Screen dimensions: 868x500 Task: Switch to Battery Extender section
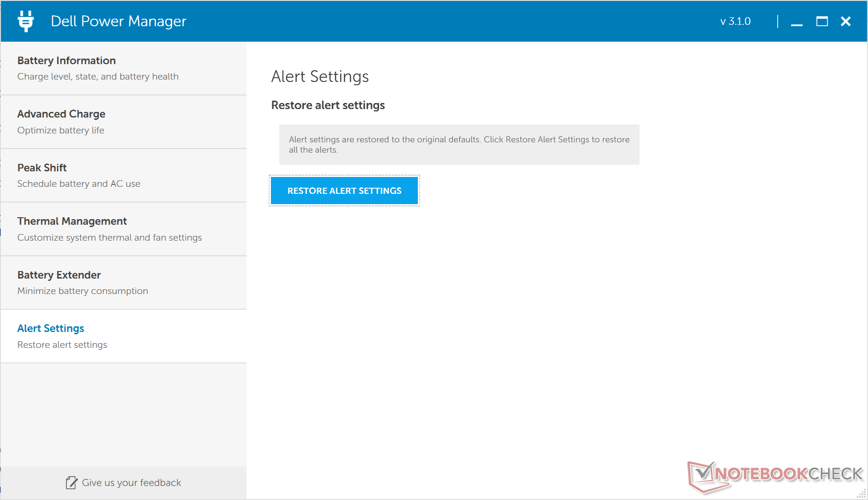click(x=124, y=283)
